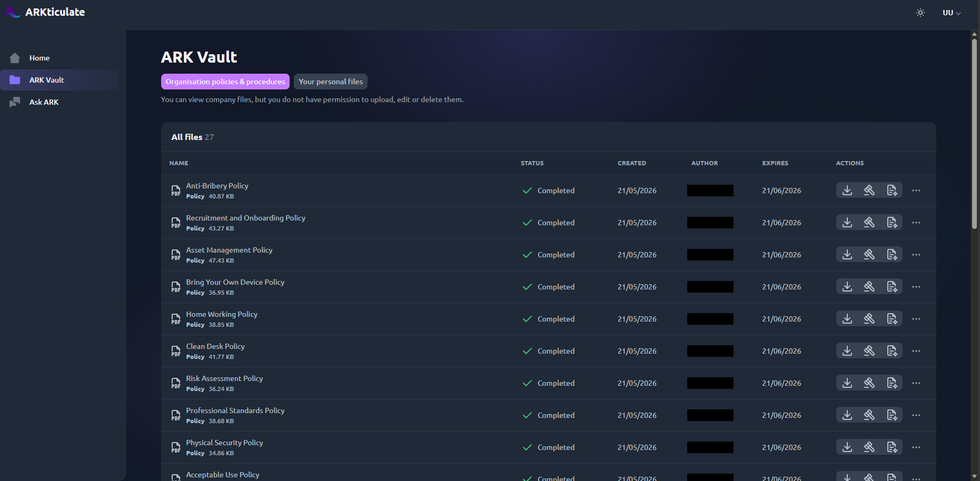Click the PDF file icon for Risk Assessment Policy
This screenshot has width=980, height=481.
click(x=176, y=384)
